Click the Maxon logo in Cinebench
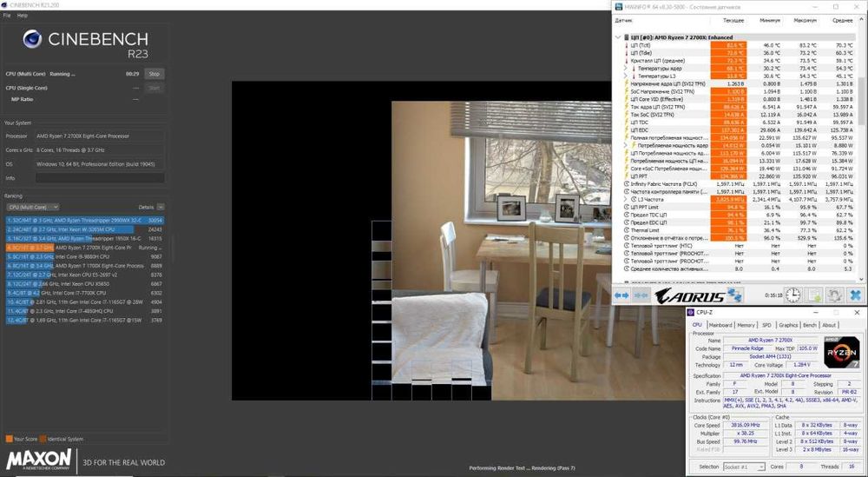 point(39,460)
